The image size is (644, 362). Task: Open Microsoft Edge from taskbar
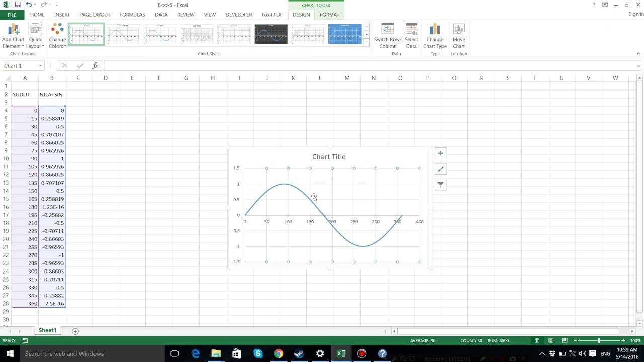coord(195,353)
